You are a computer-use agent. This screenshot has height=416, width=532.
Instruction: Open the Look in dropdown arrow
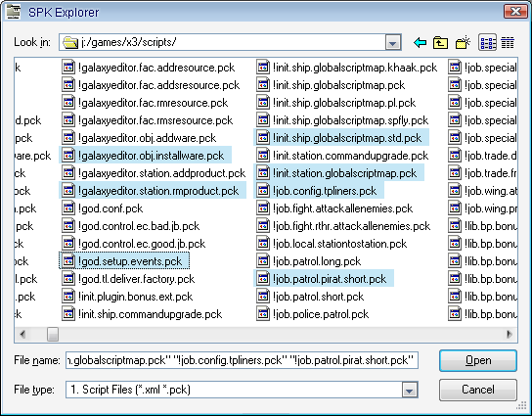(x=393, y=43)
